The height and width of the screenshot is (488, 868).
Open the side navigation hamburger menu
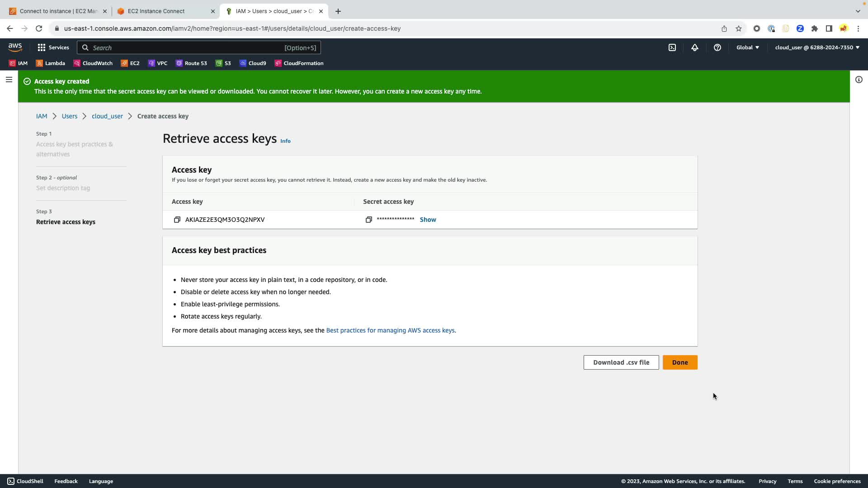pos(9,80)
